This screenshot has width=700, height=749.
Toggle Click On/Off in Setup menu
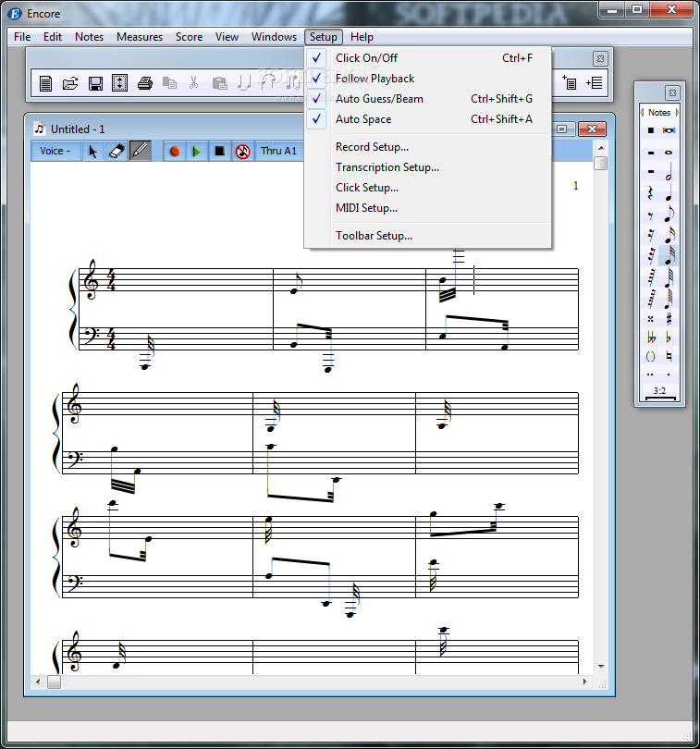427,58
